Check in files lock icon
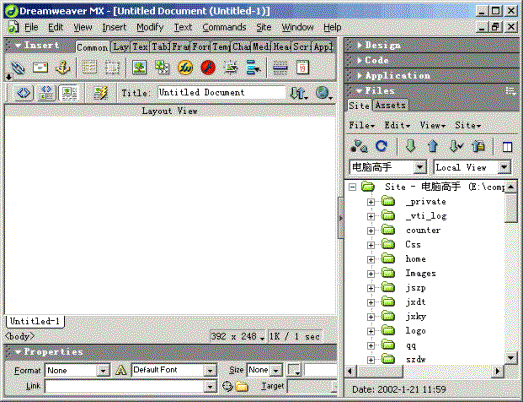523x402 pixels. click(x=478, y=146)
